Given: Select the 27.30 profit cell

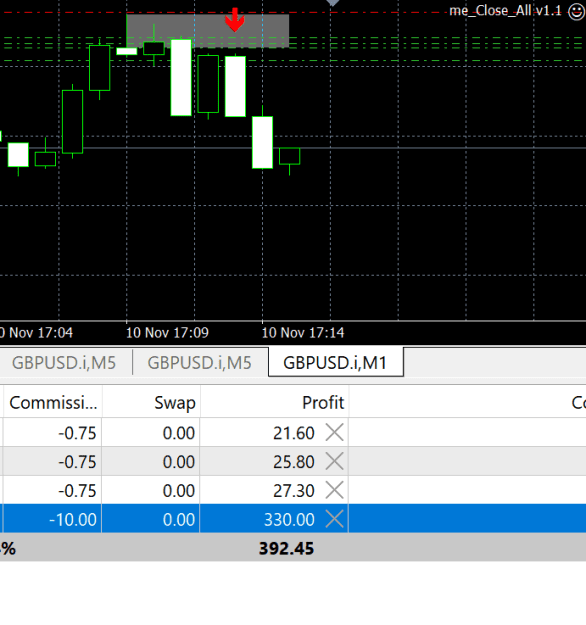Looking at the screenshot, I should [x=274, y=490].
